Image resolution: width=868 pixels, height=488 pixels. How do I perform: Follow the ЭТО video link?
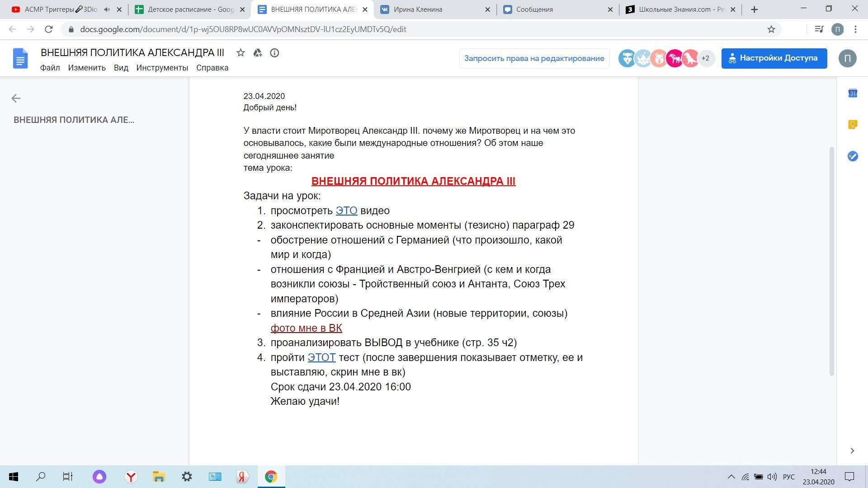coord(346,211)
